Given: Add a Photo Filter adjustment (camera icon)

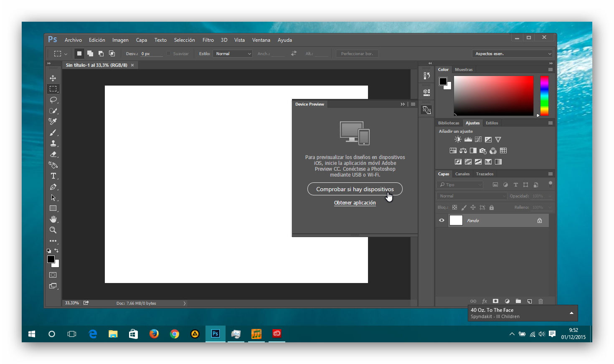Looking at the screenshot, I should click(x=483, y=151).
